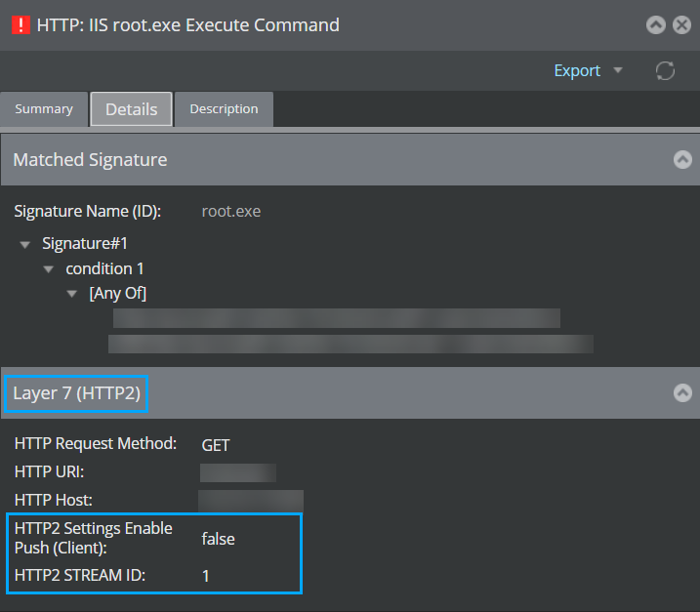
Task: Click the panel title HTTP: IIS root.exe Execute Command
Action: click(188, 25)
